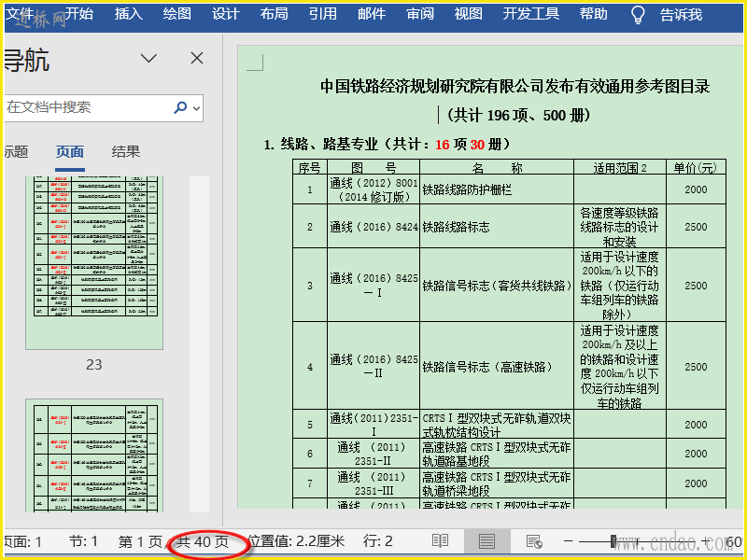This screenshot has height=560, width=747.
Task: Open the 开发工具 ribbon tab
Action: 531,14
